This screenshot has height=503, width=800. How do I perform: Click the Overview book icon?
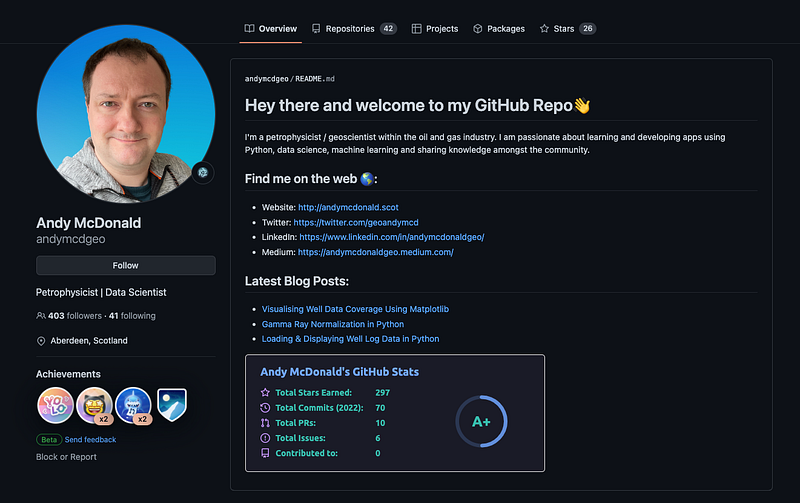point(249,29)
